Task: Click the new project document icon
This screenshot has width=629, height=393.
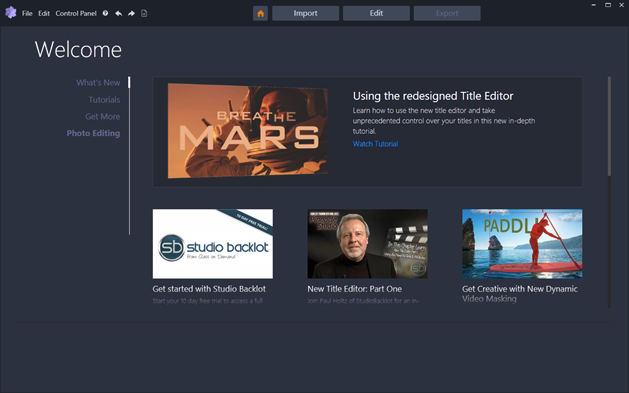Action: [144, 13]
